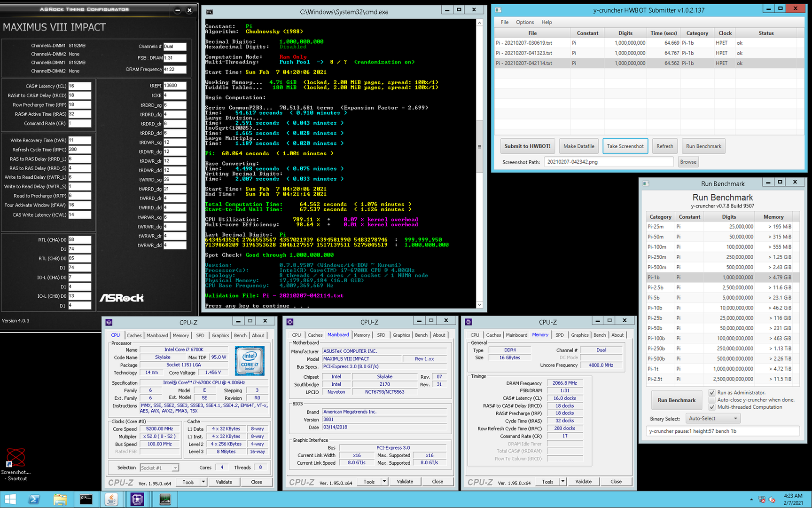Switch to cmd.exe via taskbar icon
Image resolution: width=812 pixels, height=508 pixels.
click(x=86, y=499)
